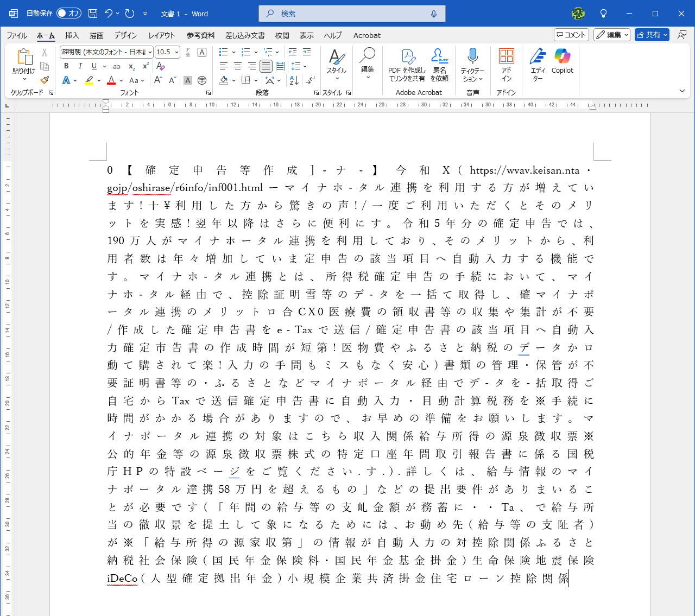Create PDF and share link via Acrobat
This screenshot has height=616, width=695.
coord(406,65)
